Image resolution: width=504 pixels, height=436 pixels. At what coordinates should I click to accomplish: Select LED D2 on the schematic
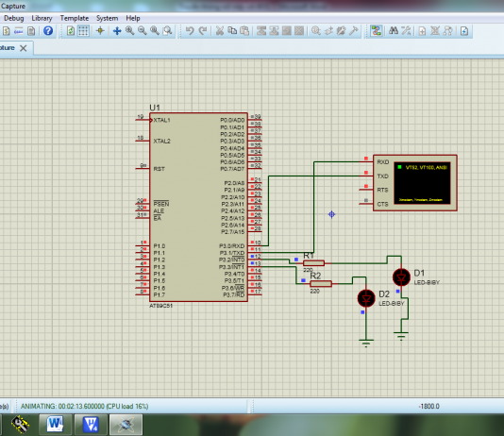point(366,298)
